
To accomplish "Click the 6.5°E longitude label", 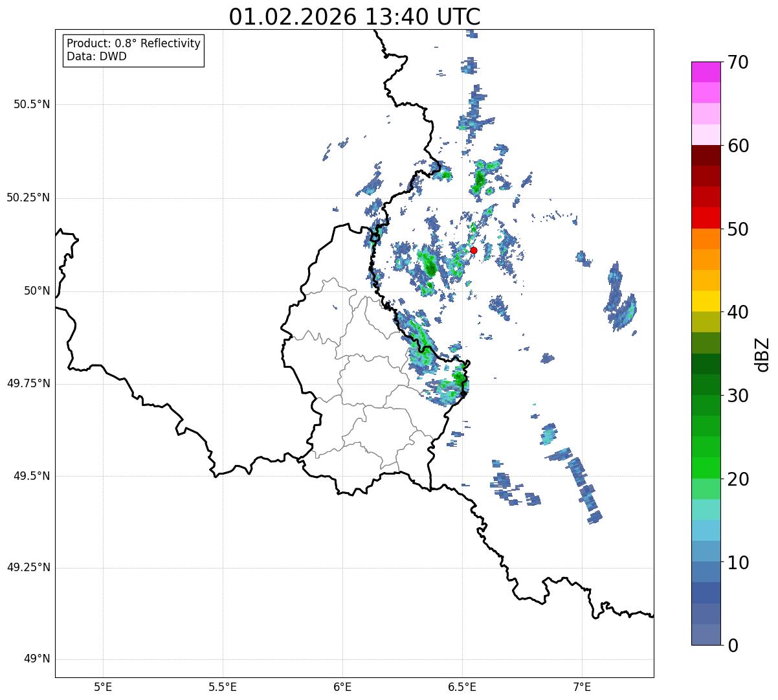I will point(462,686).
